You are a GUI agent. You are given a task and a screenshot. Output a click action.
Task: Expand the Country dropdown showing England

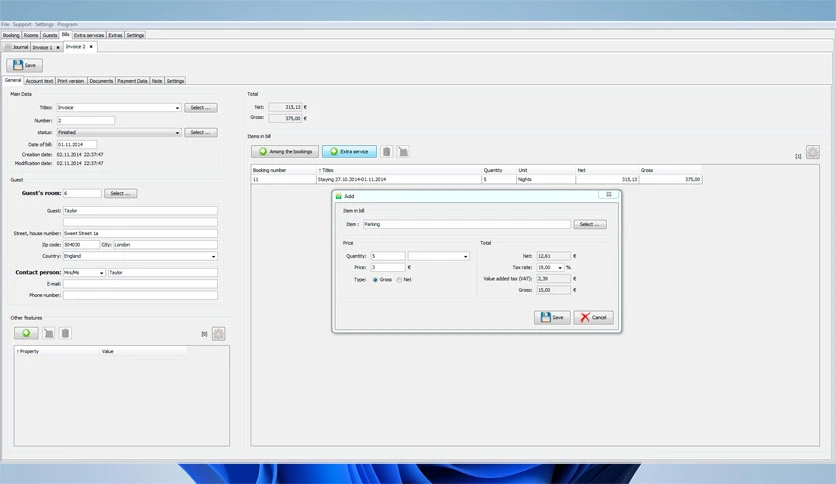click(213, 256)
